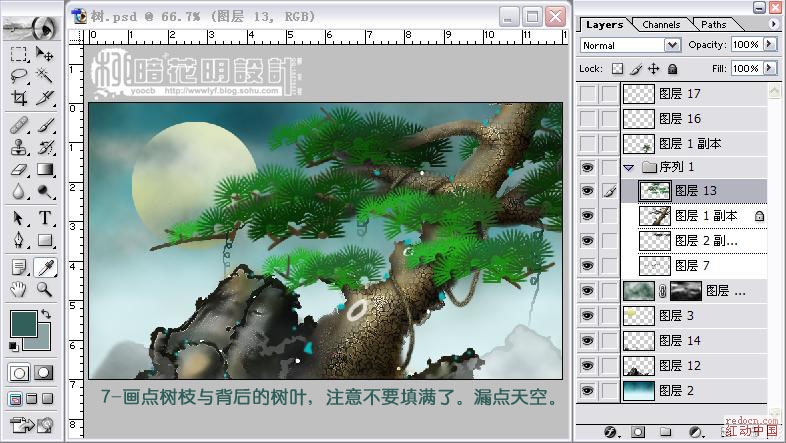Viewport: 786px width, 443px height.
Task: Select the Lasso tool
Action: [19, 75]
